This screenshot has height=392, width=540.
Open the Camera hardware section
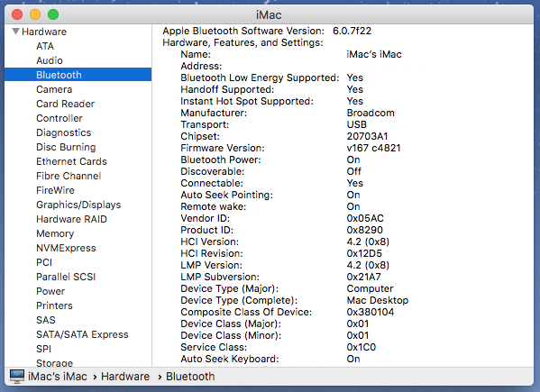(54, 89)
